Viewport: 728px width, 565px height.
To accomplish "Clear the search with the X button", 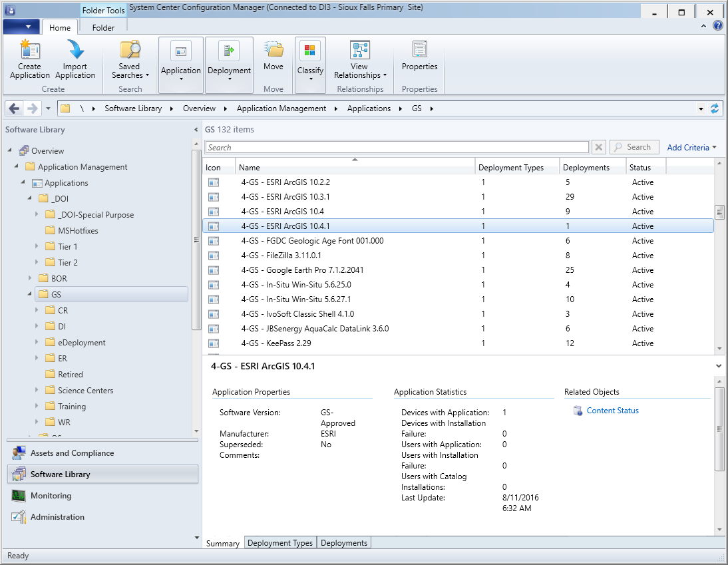I will click(599, 147).
